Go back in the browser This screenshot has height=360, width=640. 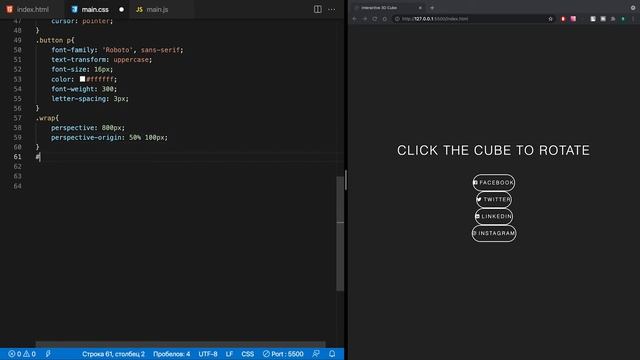tap(354, 19)
